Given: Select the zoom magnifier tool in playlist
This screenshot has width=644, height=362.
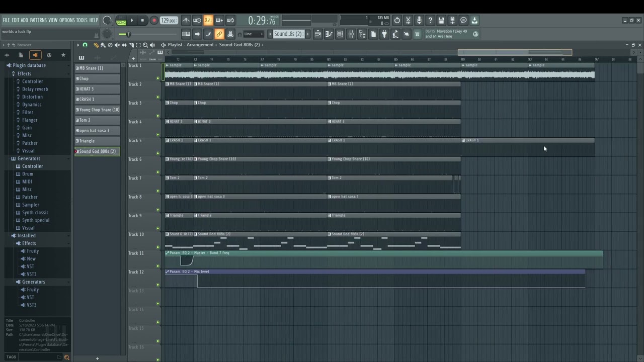Looking at the screenshot, I should click(x=145, y=45).
